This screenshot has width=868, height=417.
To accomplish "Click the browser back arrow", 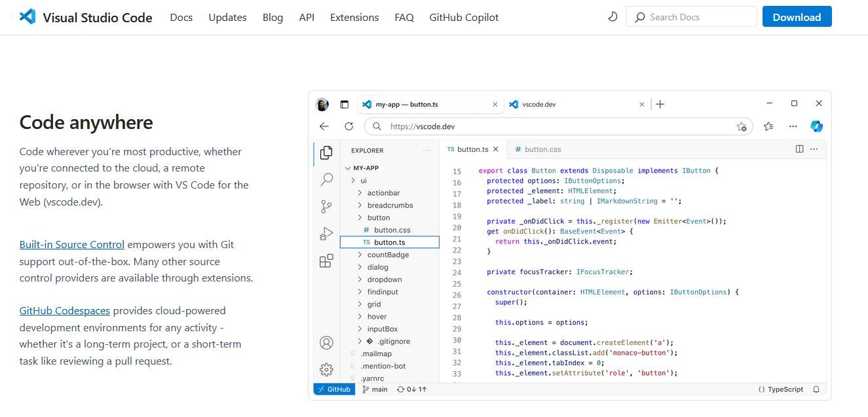I will tap(324, 126).
